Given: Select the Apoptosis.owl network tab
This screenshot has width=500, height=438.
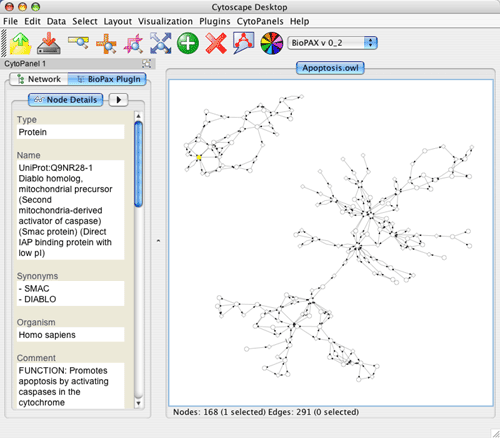Looking at the screenshot, I should [x=330, y=68].
